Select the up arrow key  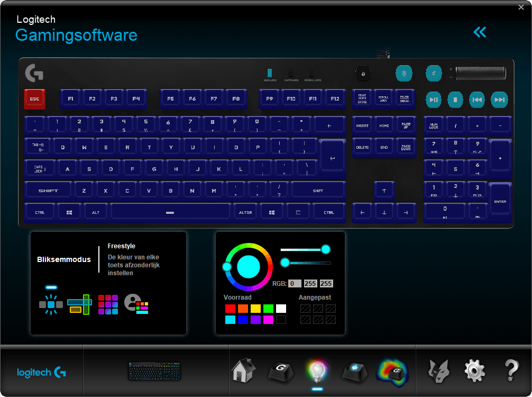pos(384,191)
